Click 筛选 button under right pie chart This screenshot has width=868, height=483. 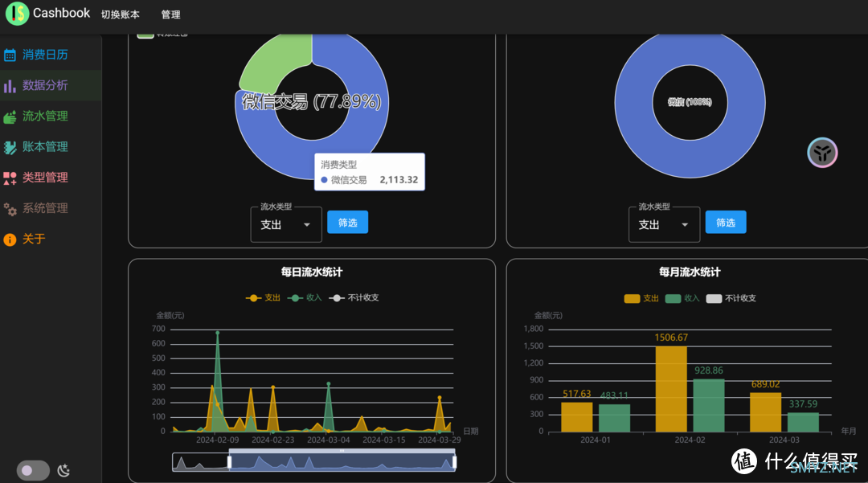(726, 223)
